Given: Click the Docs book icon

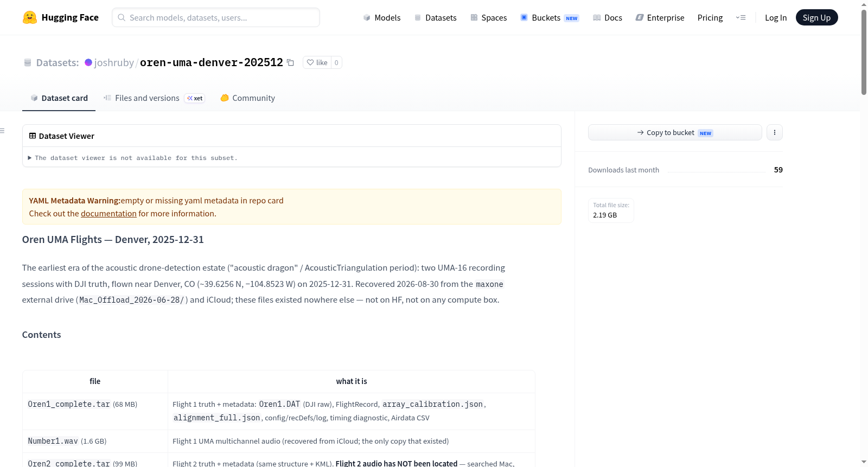Looking at the screenshot, I should [x=597, y=17].
